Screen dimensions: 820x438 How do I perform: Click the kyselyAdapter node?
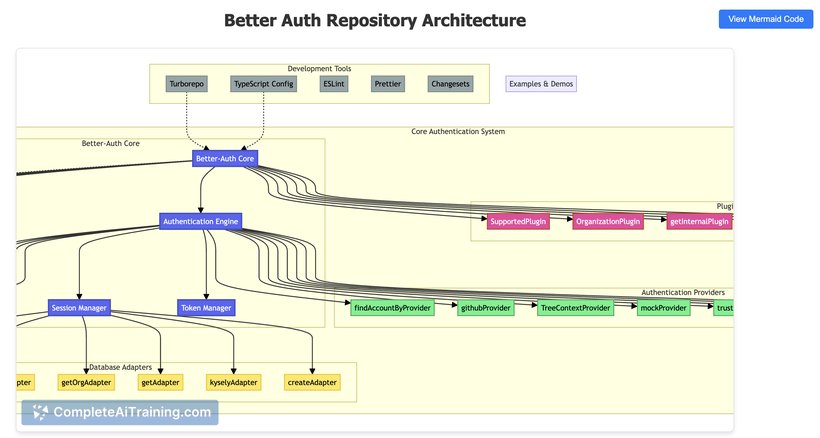point(233,382)
